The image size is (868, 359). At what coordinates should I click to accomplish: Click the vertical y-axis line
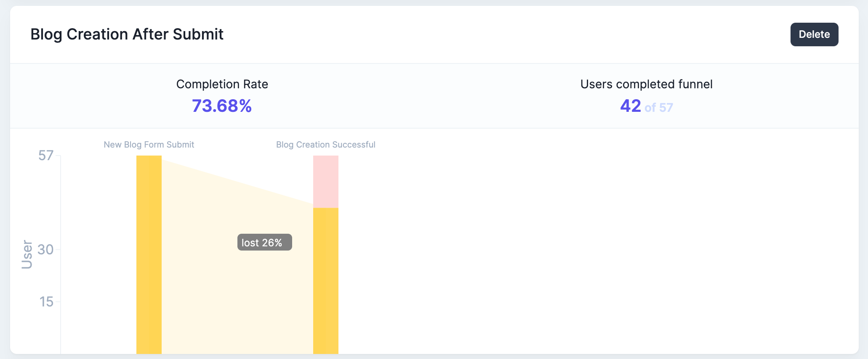point(61,255)
